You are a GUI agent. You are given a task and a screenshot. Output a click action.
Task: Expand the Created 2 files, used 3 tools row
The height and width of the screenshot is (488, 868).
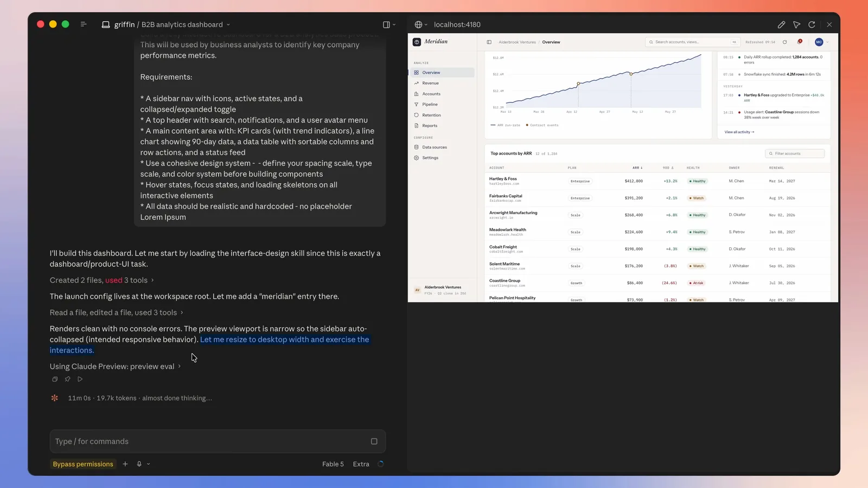[101, 280]
